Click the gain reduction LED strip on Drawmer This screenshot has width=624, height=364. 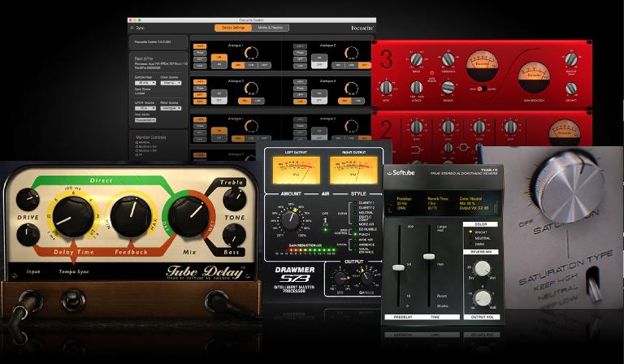pyautogui.click(x=306, y=250)
